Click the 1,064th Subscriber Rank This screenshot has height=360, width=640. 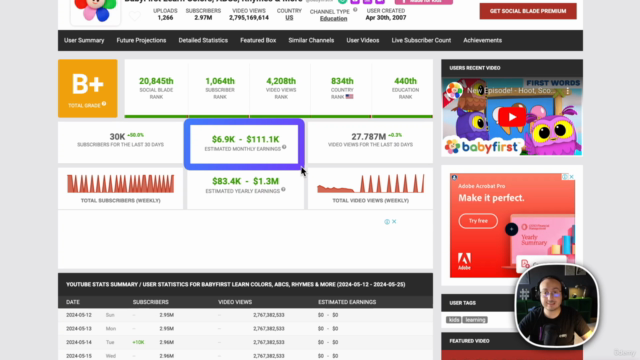(220, 81)
